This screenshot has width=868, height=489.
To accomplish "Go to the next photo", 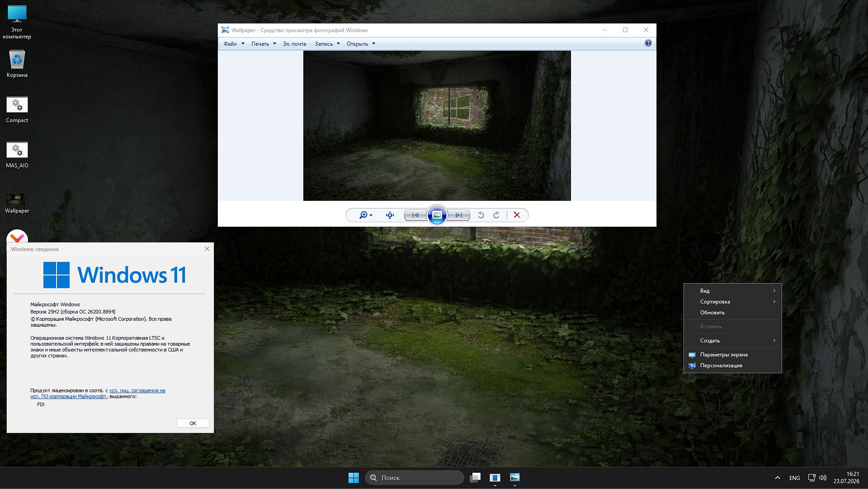I will 458,215.
